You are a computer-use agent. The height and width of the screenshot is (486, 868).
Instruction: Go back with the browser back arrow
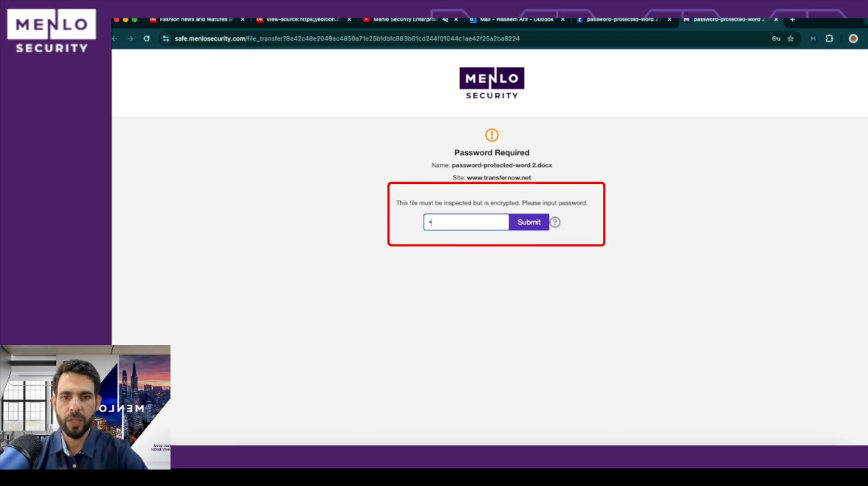click(x=115, y=39)
